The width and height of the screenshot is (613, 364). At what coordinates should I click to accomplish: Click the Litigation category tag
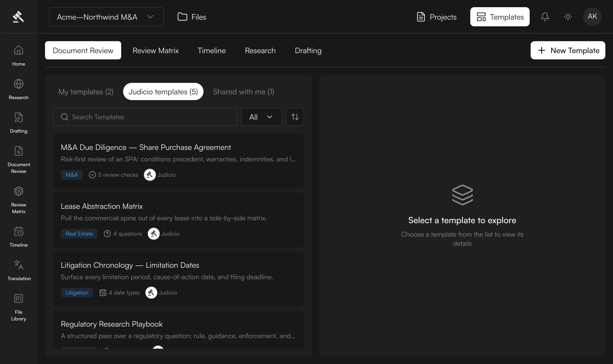click(x=77, y=293)
